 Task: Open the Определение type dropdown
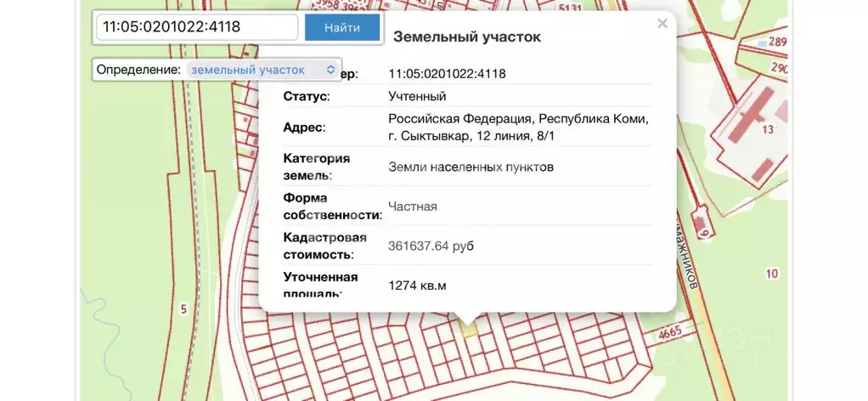tap(263, 70)
